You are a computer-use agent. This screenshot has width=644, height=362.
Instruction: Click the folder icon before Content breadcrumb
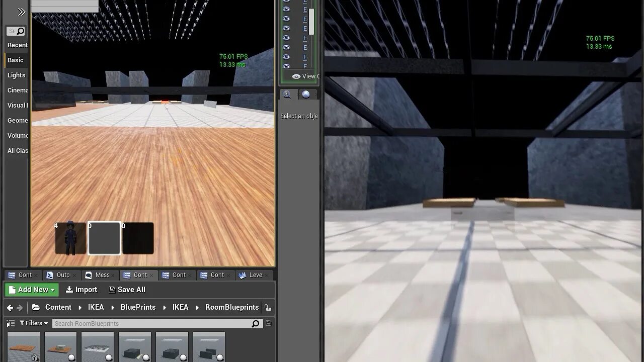(x=36, y=307)
